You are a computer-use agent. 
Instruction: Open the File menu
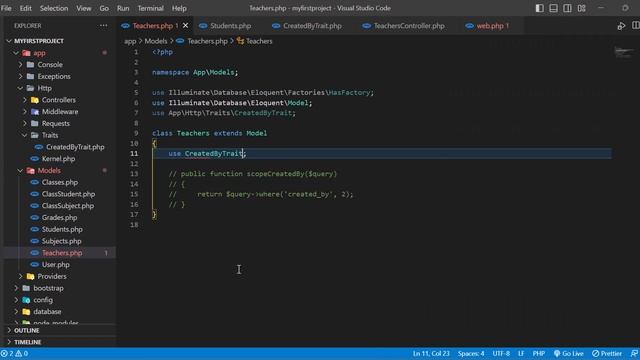point(6,8)
